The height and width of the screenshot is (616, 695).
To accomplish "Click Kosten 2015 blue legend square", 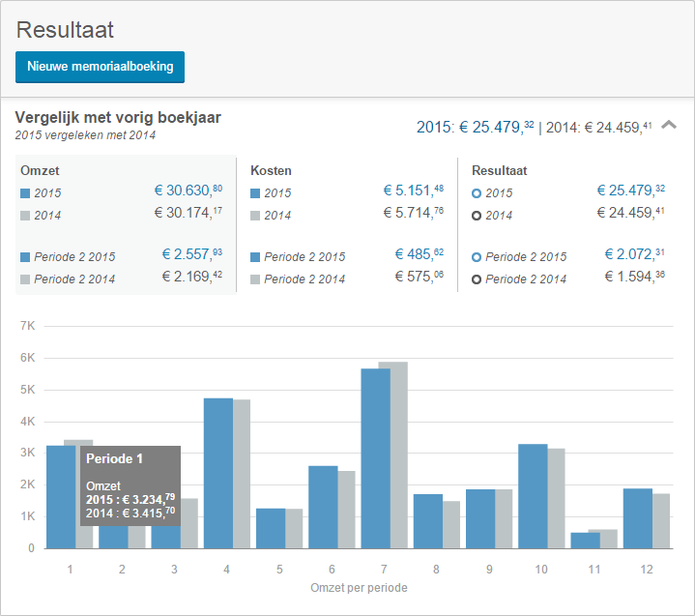I will pyautogui.click(x=255, y=193).
